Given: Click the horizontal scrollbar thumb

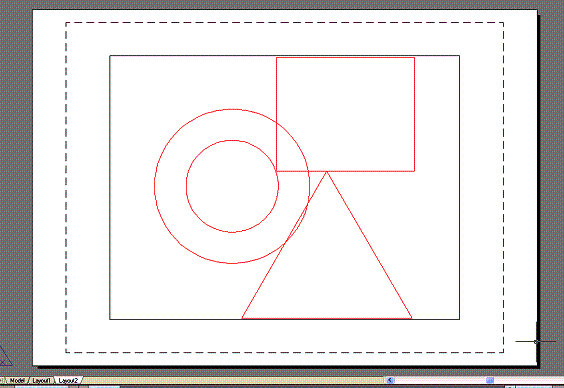Looking at the screenshot, I should (x=490, y=380).
